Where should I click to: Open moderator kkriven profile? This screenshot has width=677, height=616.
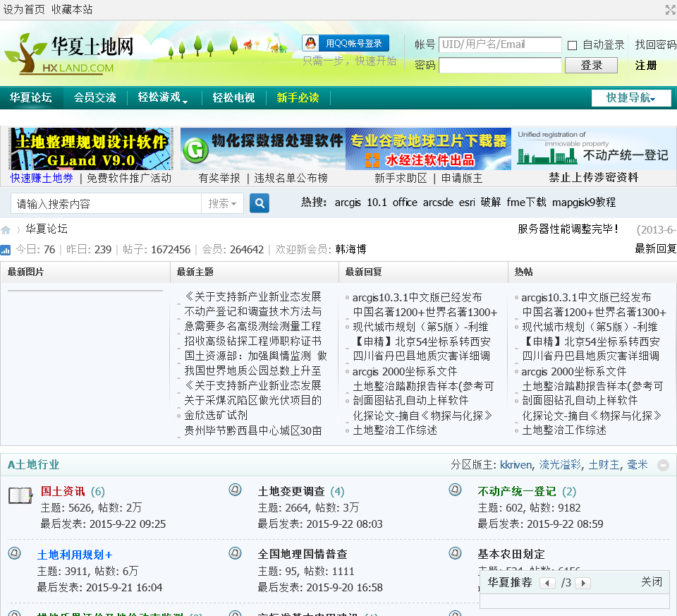(x=516, y=465)
